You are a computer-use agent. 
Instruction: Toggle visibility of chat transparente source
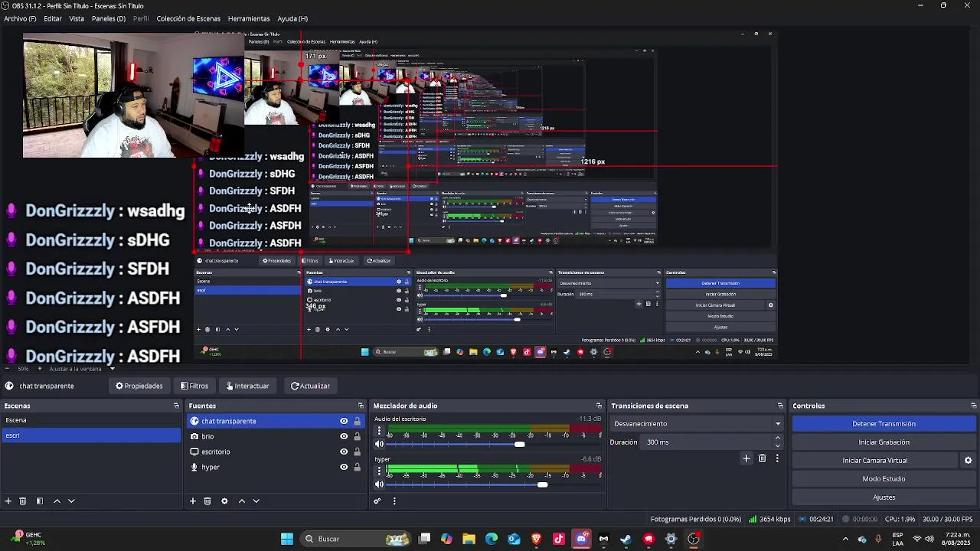coord(344,421)
